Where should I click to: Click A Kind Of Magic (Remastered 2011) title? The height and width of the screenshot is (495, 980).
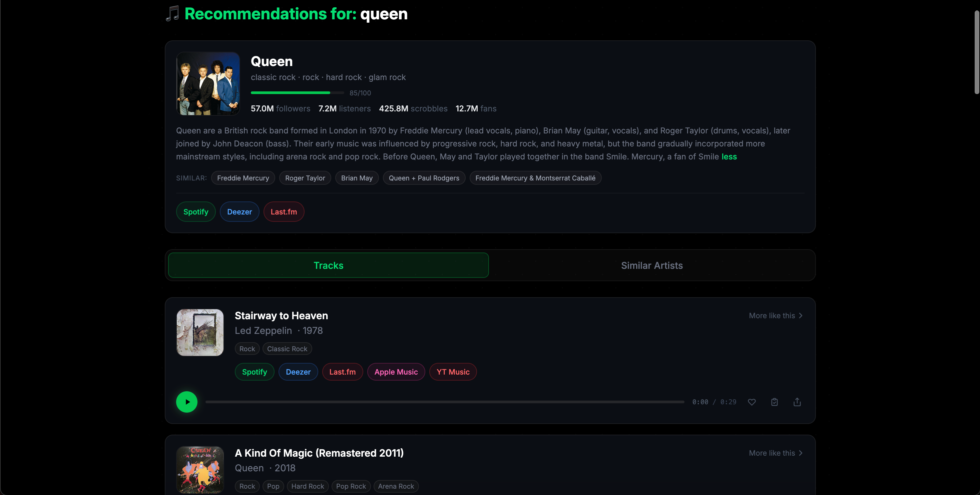[319, 453]
